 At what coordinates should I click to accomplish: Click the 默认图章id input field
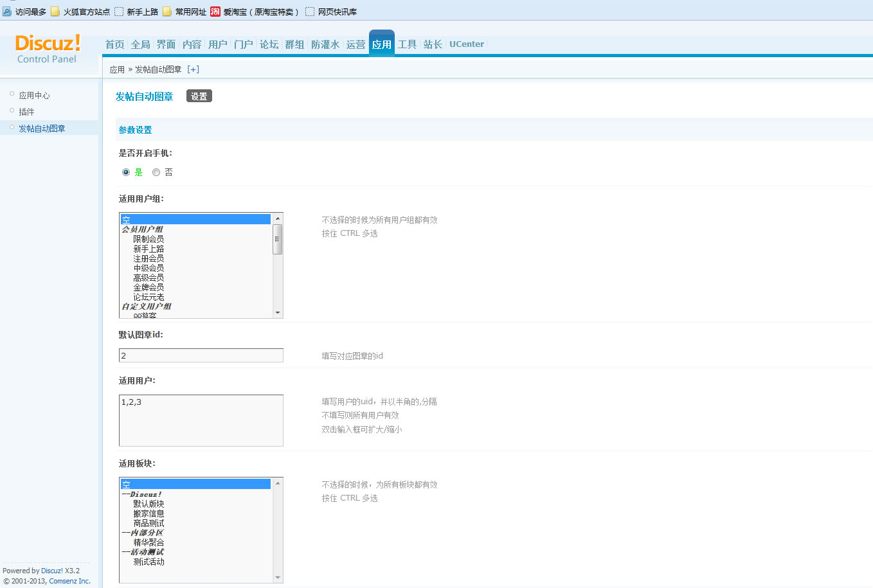[x=201, y=355]
